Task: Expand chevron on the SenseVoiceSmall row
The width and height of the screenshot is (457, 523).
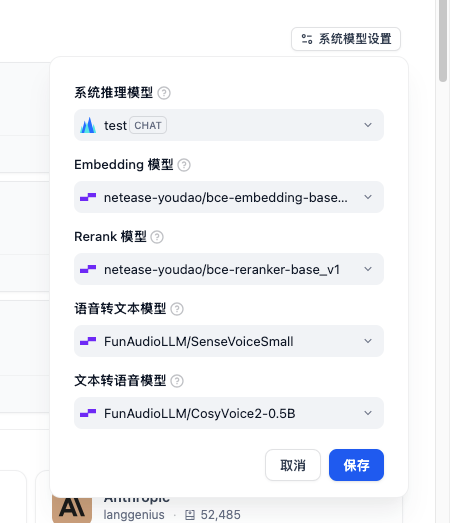Action: click(x=368, y=341)
